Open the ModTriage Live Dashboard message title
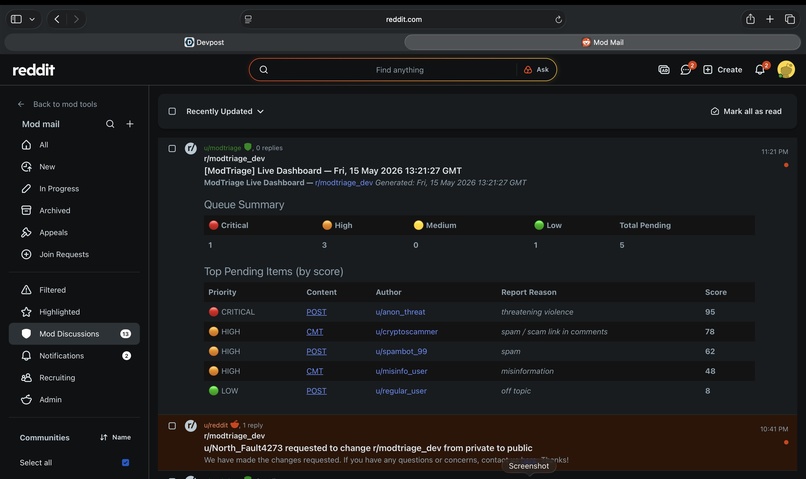806x479 pixels. click(333, 171)
